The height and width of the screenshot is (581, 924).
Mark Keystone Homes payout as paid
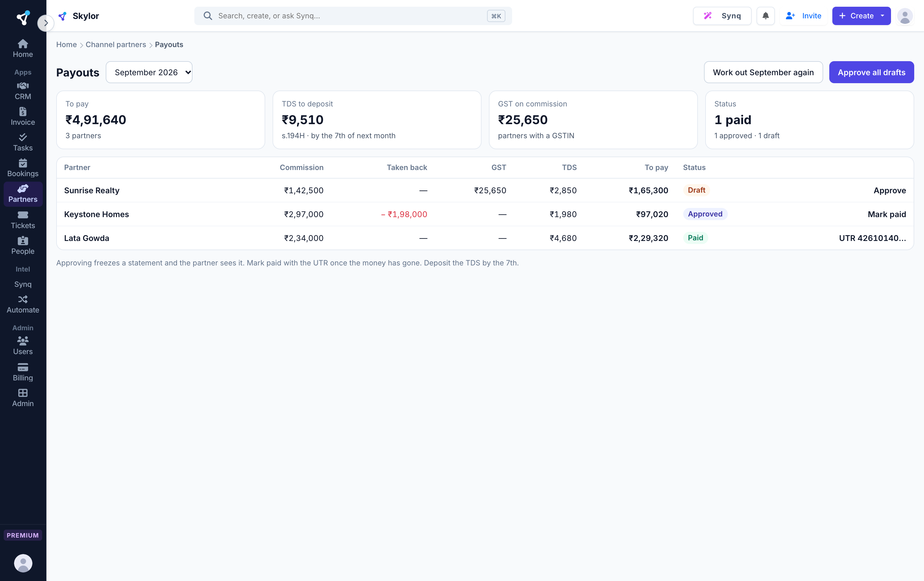click(887, 214)
